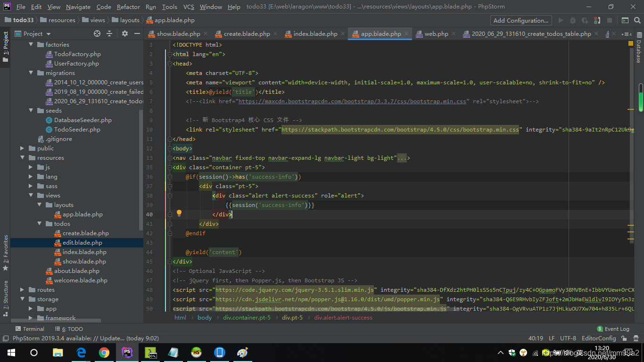Show hidden tabs list dropdown

click(x=627, y=34)
